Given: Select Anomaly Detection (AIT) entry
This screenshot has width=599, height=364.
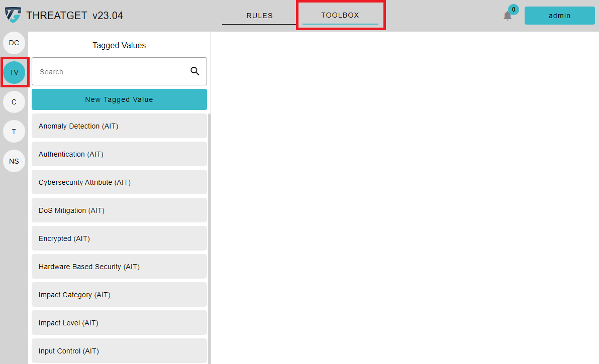Looking at the screenshot, I should click(119, 126).
